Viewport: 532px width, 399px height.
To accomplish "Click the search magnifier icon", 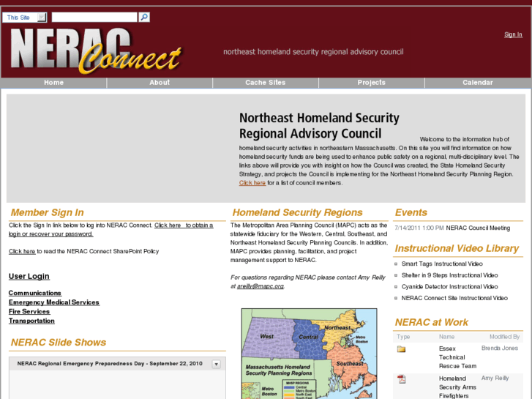I will pos(144,17).
